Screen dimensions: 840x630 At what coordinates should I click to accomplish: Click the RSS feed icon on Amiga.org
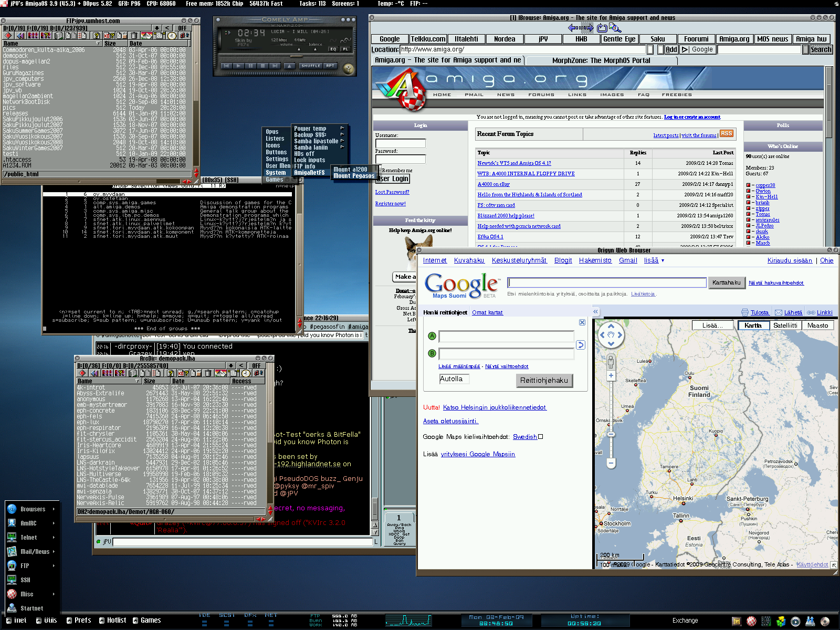726,134
